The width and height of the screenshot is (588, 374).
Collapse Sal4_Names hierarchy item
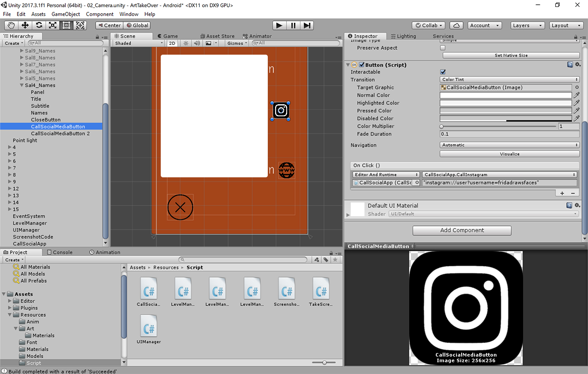[x=21, y=85]
